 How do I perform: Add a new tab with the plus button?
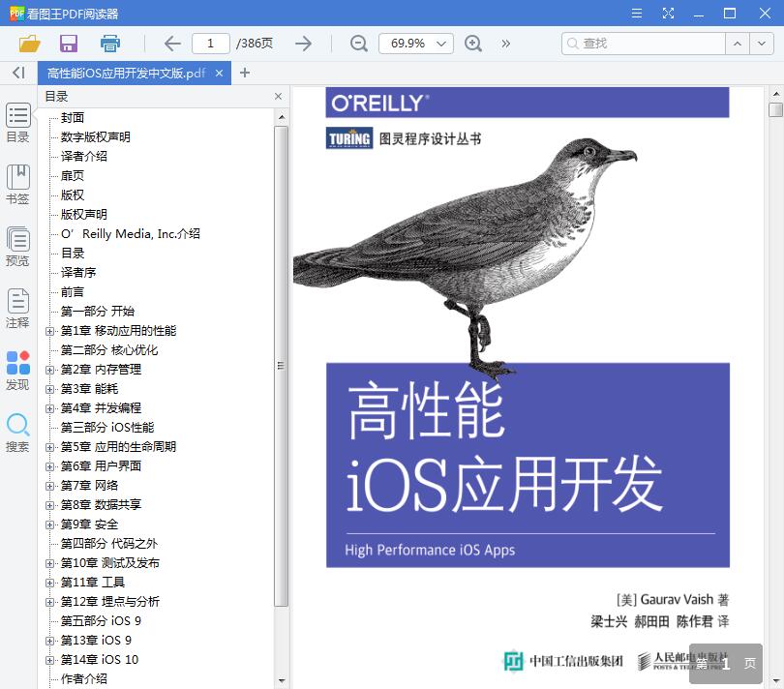tap(245, 73)
